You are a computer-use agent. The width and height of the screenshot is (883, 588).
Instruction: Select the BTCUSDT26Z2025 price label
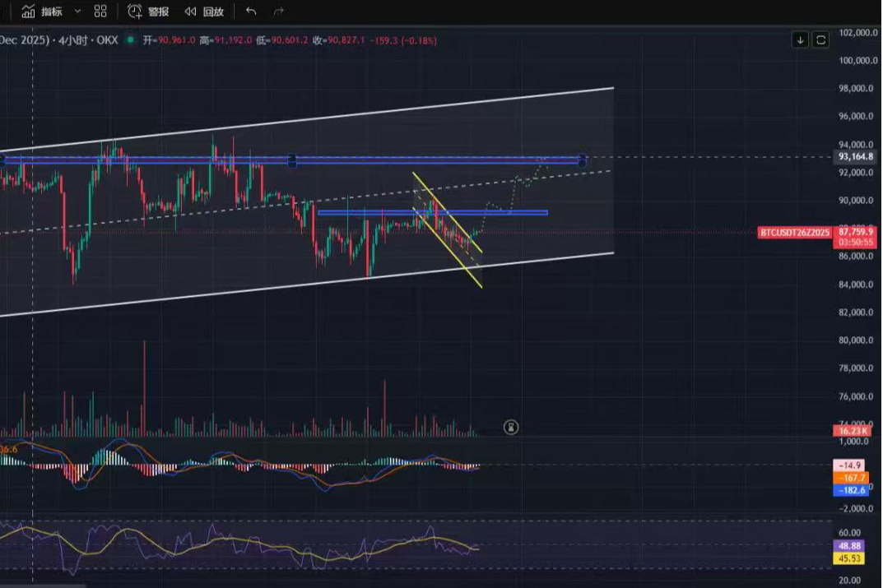click(795, 233)
